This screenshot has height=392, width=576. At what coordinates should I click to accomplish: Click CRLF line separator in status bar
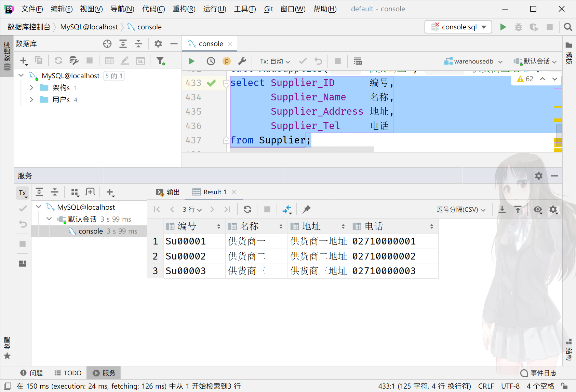pyautogui.click(x=486, y=386)
